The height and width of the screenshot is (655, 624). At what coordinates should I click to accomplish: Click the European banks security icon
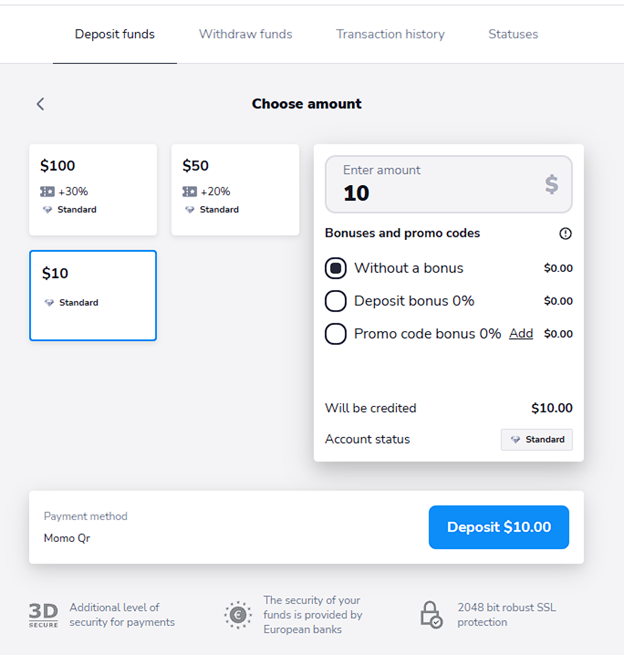238,615
